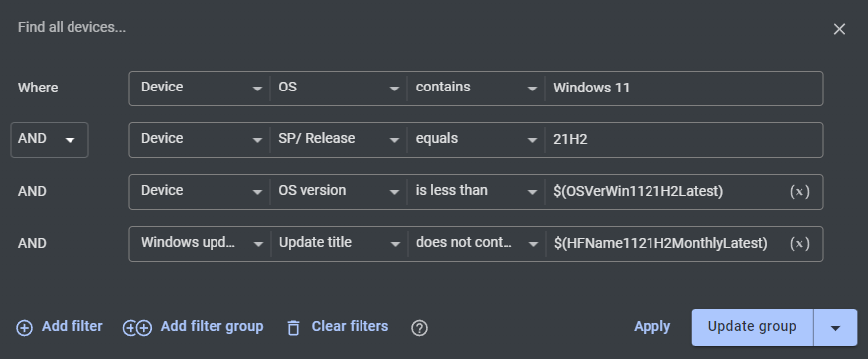The image size is (868, 359).
Task: Click the Where label text
Action: pyautogui.click(x=38, y=89)
